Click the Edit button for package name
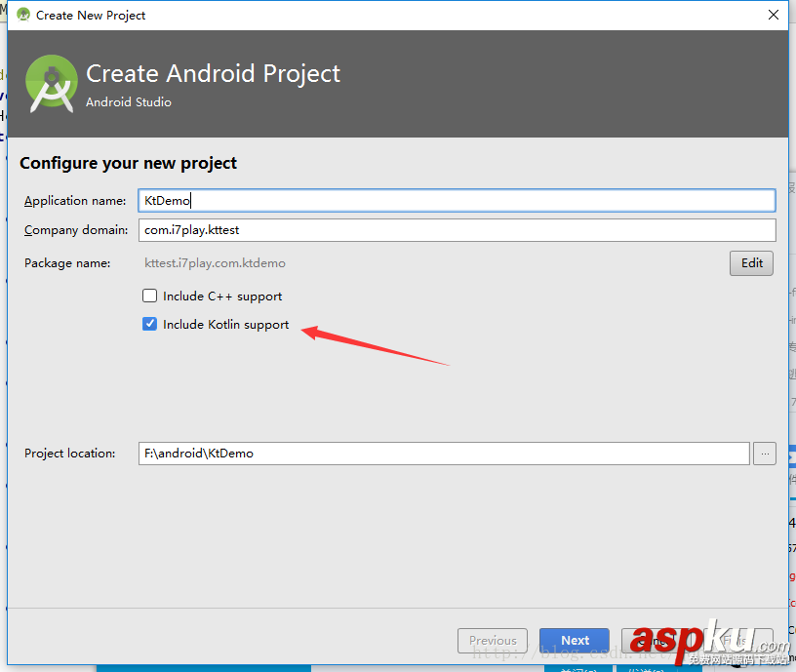The height and width of the screenshot is (672, 796). pyautogui.click(x=751, y=263)
